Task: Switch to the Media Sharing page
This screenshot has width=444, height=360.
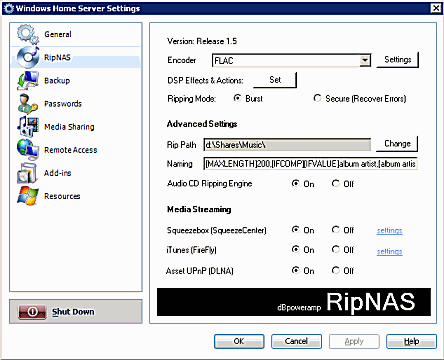Action: point(76,127)
